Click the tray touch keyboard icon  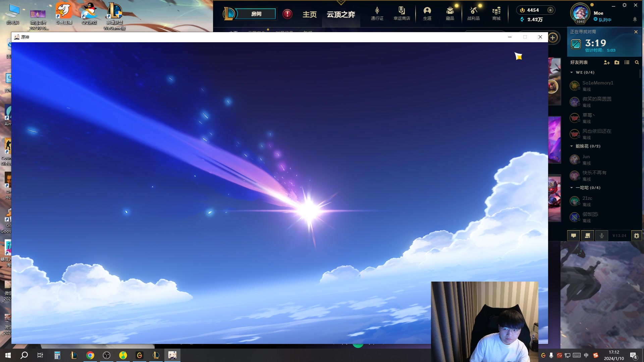(x=577, y=355)
